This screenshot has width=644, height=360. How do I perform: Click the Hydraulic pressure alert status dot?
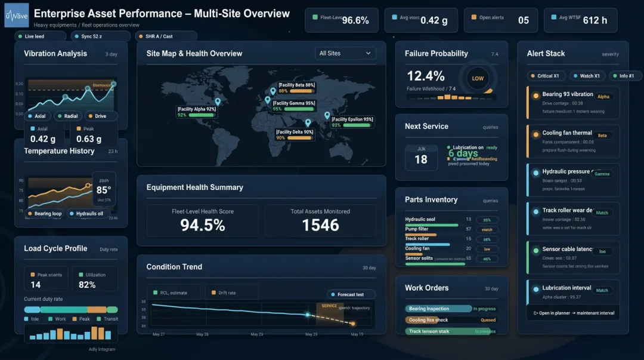coord(535,173)
